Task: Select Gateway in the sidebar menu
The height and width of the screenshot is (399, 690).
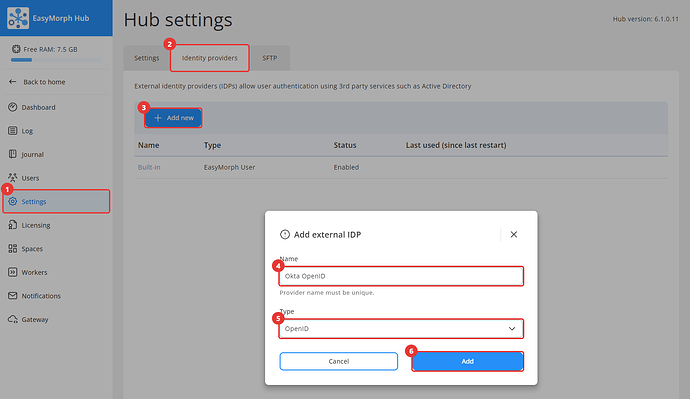Action: (56, 320)
